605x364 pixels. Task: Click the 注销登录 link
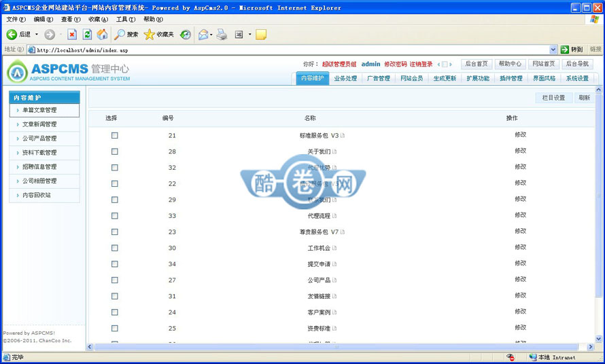pyautogui.click(x=421, y=64)
